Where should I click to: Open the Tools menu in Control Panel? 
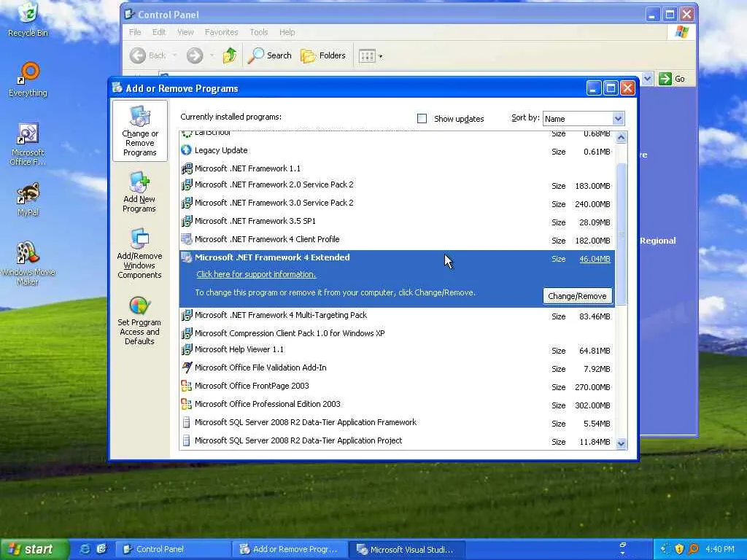(259, 32)
